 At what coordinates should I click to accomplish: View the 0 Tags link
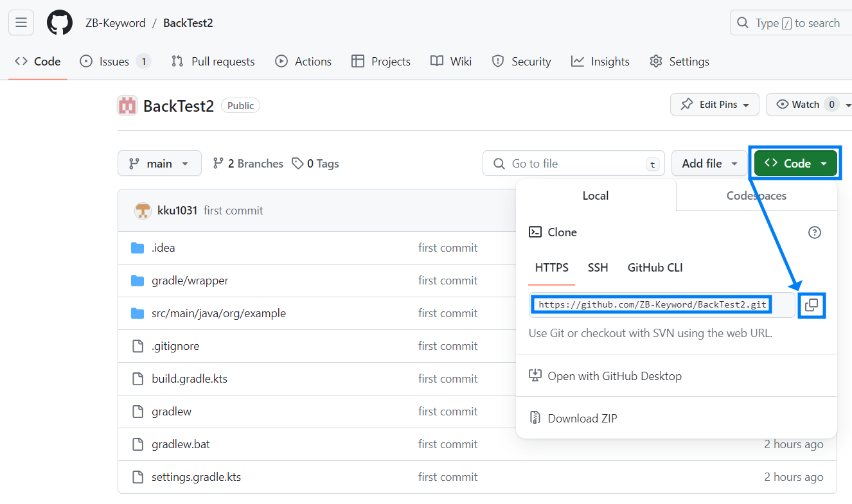coord(315,164)
